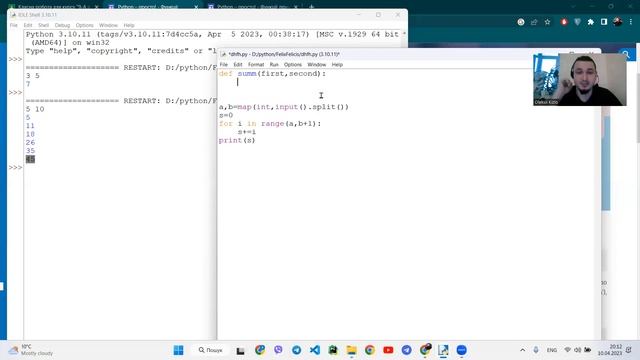
Task: Open the taskbar search box
Action: pyautogui.click(x=211, y=350)
